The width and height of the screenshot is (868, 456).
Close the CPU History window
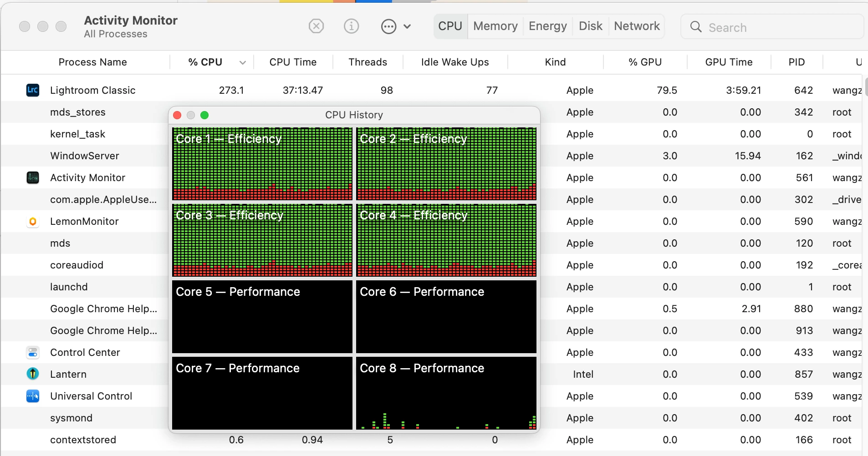(x=178, y=115)
